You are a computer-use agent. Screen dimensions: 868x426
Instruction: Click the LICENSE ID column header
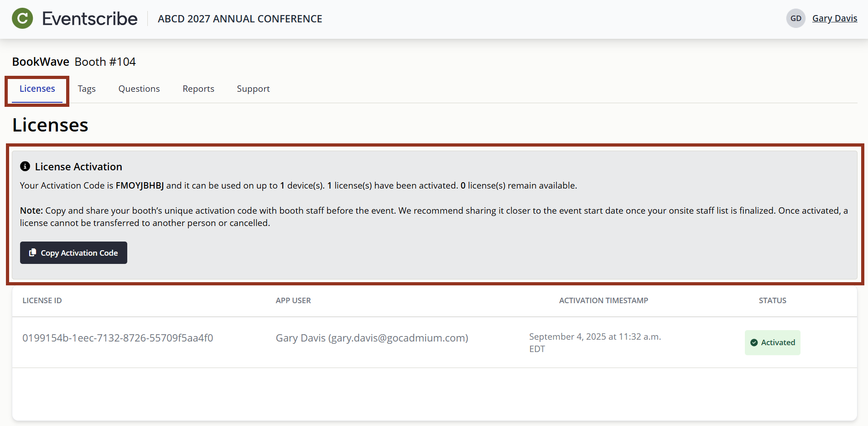[x=42, y=300]
